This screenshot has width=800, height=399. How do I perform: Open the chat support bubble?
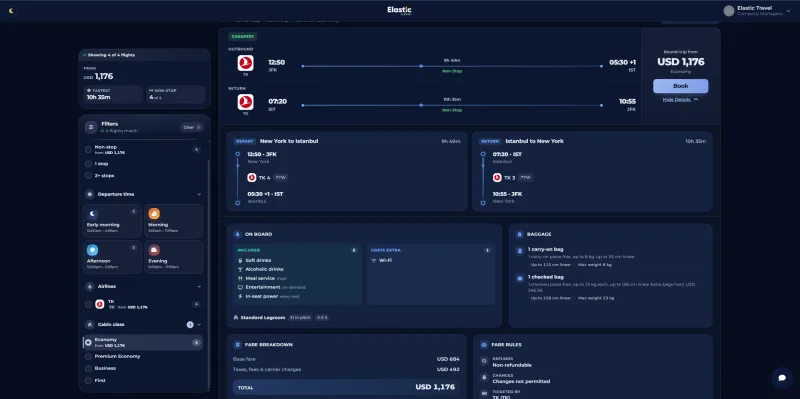tap(781, 378)
